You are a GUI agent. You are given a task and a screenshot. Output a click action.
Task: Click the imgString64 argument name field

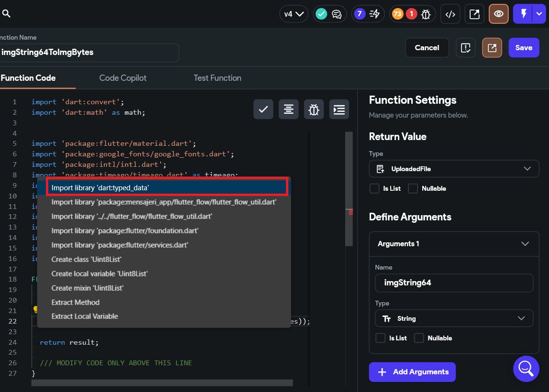453,283
